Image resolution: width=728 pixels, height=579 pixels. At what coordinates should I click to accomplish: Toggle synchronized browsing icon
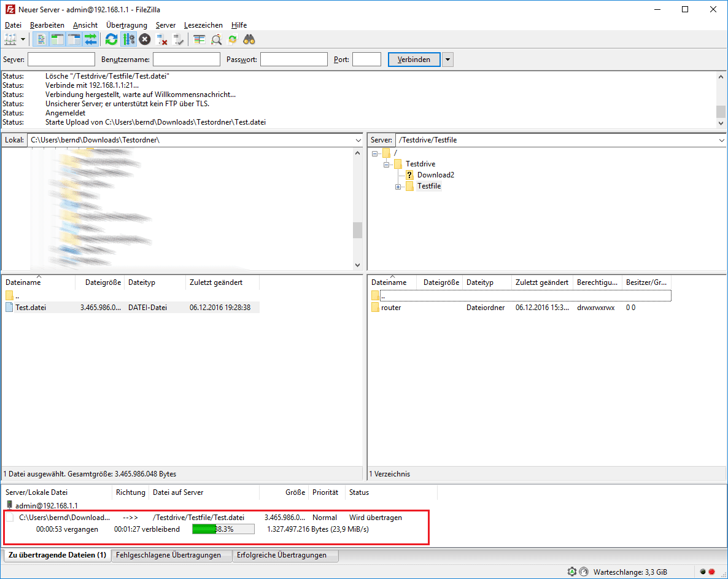point(233,39)
